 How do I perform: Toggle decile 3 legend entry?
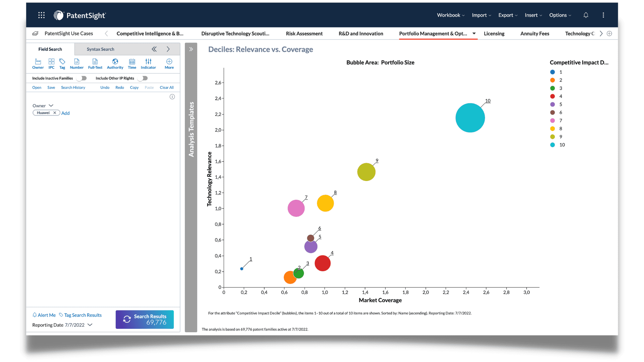[x=556, y=88]
